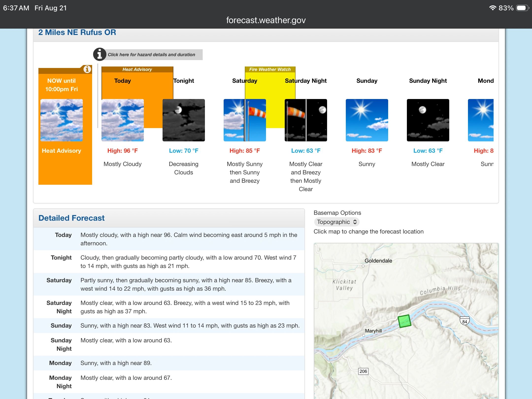532x399 pixels.
Task: Click Saturday Night breezy windsock icon
Action: click(306, 120)
